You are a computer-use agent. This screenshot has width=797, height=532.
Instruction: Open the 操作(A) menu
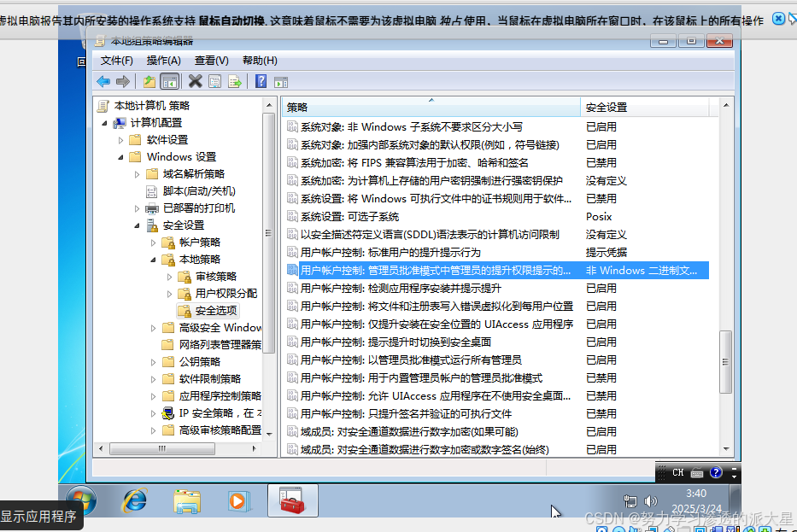click(x=163, y=61)
